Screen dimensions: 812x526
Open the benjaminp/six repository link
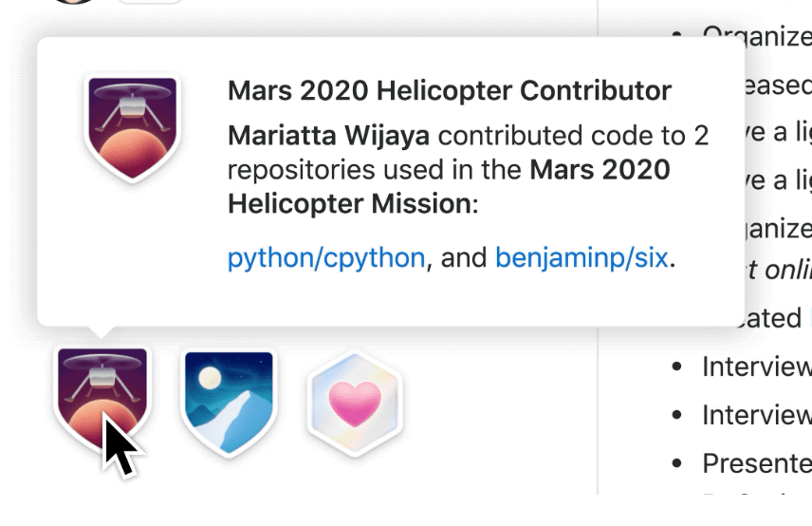pos(581,257)
